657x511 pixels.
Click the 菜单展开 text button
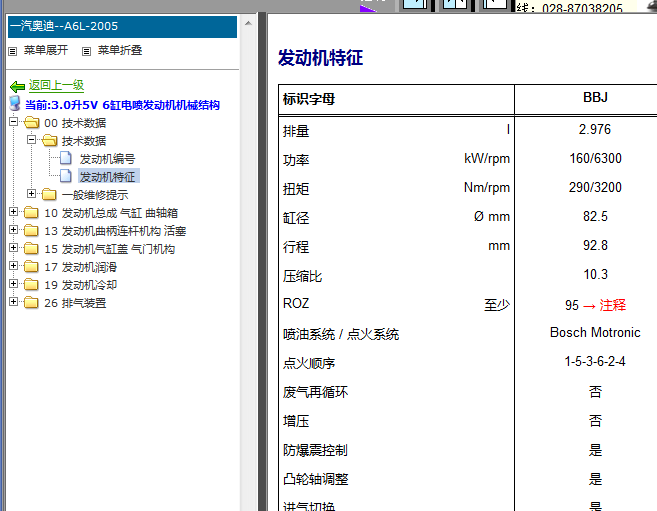coord(46,50)
